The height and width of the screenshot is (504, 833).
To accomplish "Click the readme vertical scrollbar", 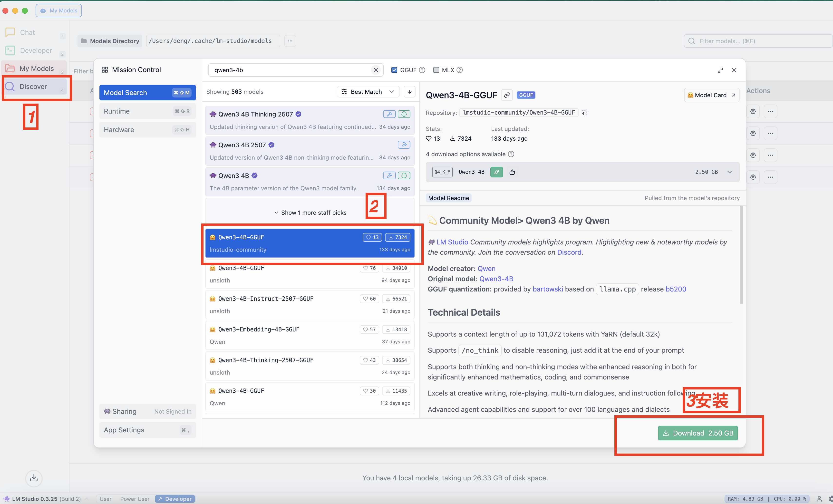I will tap(741, 255).
